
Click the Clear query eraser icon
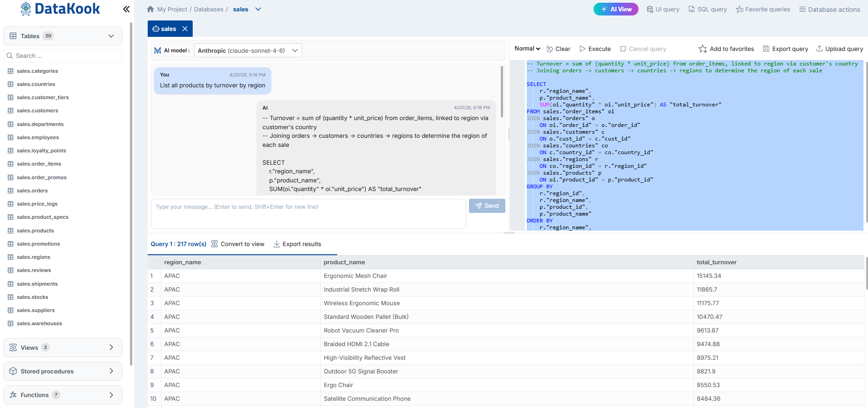point(550,49)
